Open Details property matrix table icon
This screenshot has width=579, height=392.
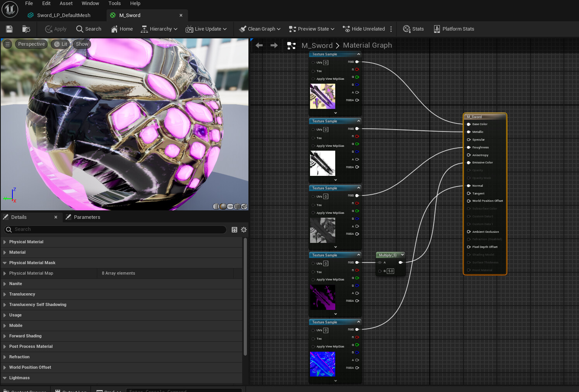[234, 230]
